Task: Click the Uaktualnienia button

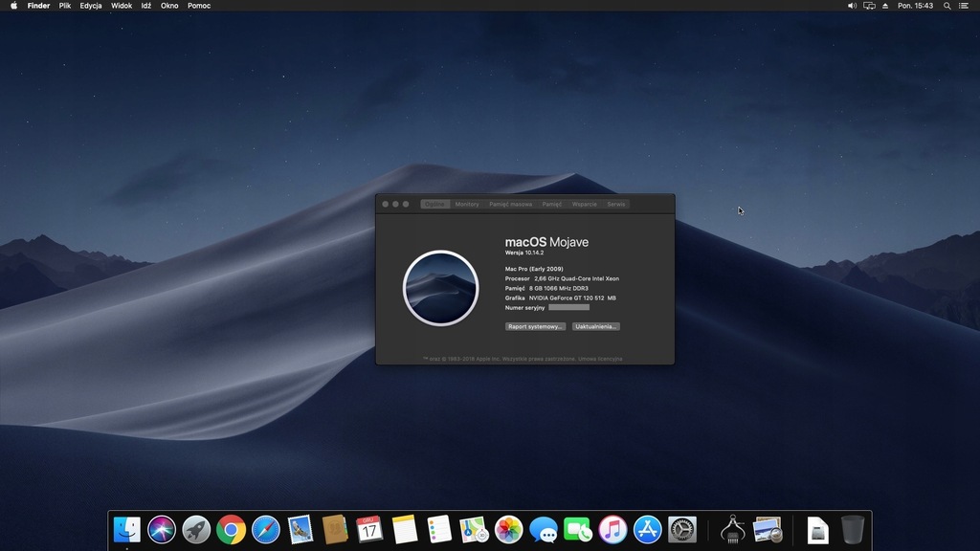Action: coord(596,325)
